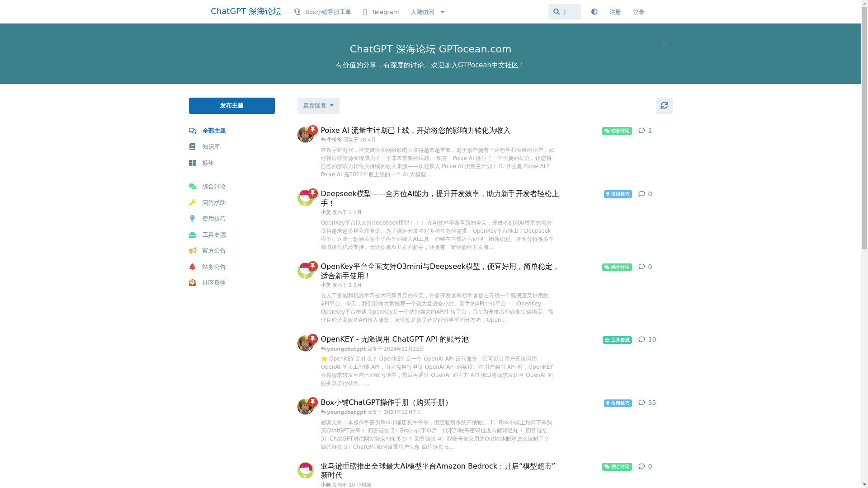Click the 牛爷爷 username under Poixe topic

pyautogui.click(x=334, y=140)
